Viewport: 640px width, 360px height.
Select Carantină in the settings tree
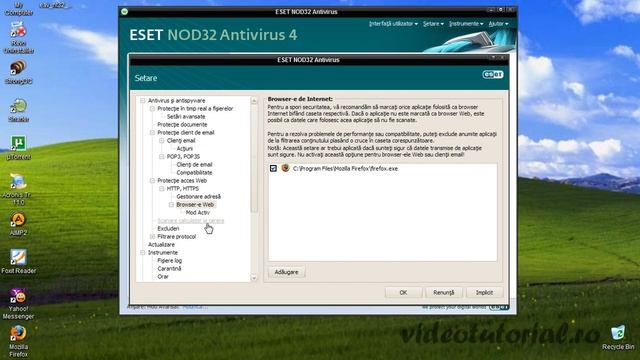[x=169, y=269]
